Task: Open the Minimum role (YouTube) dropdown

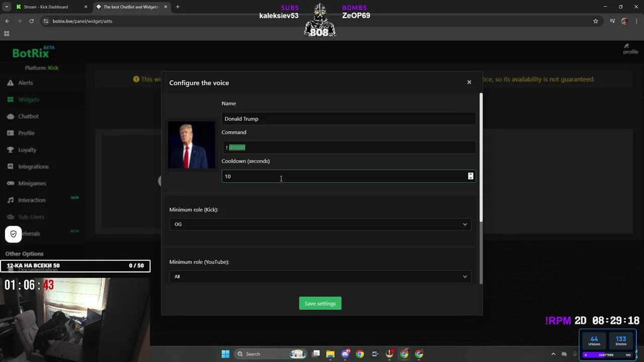Action: (320, 277)
